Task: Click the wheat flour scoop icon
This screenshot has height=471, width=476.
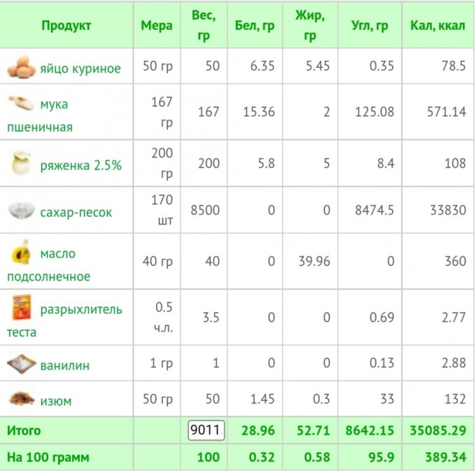Action: 21,104
